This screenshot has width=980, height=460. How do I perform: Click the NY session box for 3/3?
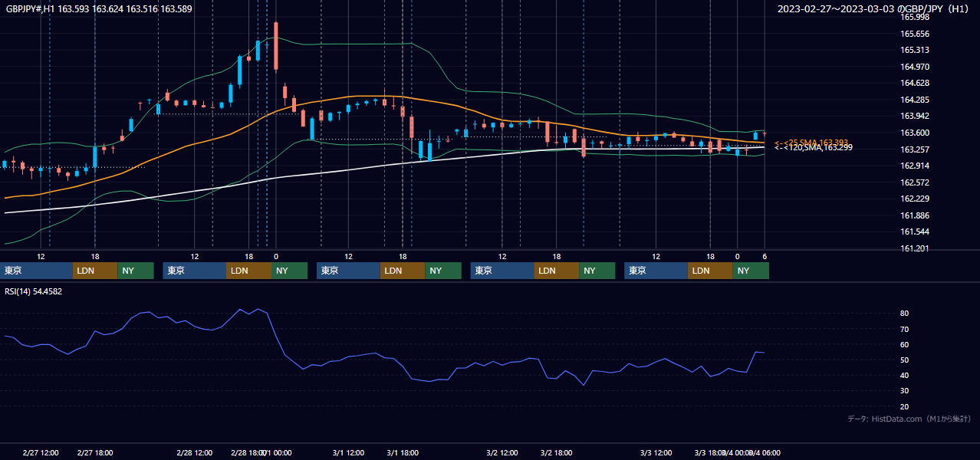(751, 271)
